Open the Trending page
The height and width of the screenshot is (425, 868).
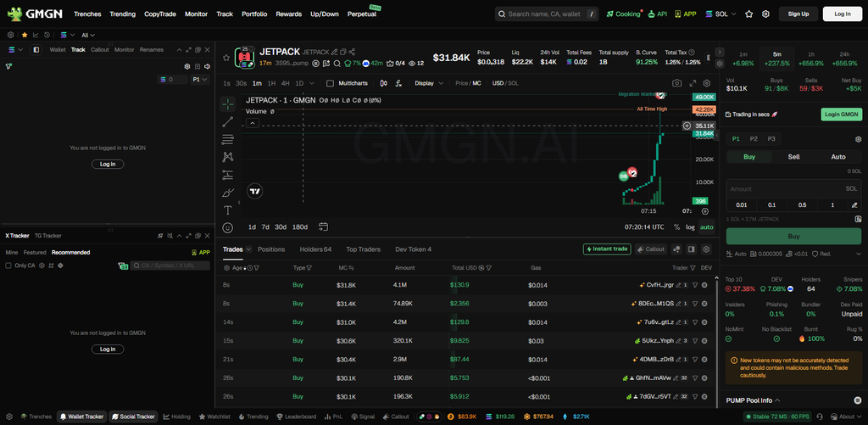[122, 14]
